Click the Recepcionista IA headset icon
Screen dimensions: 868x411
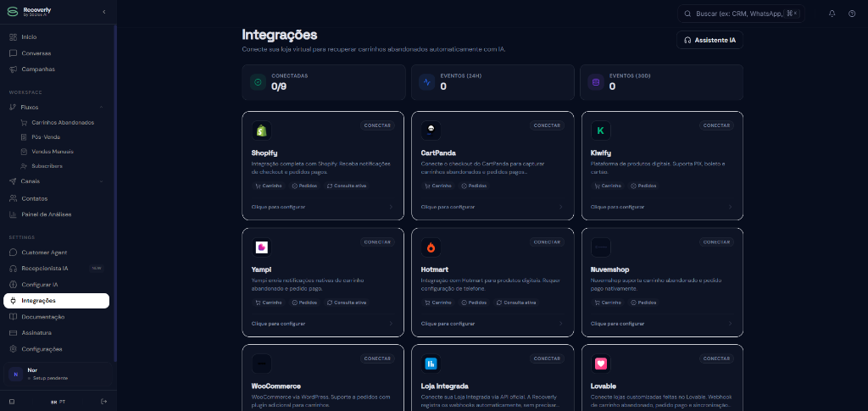[x=14, y=269]
